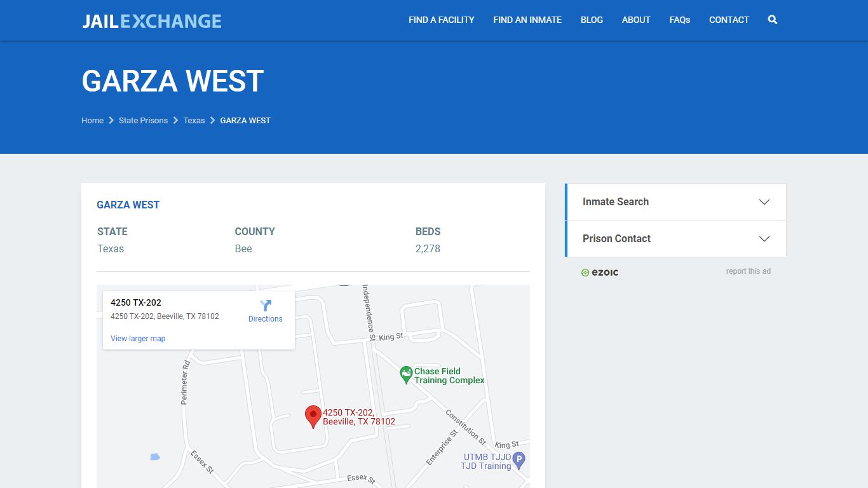Open the FAQs navigation link
This screenshot has width=868, height=488.
click(x=680, y=20)
